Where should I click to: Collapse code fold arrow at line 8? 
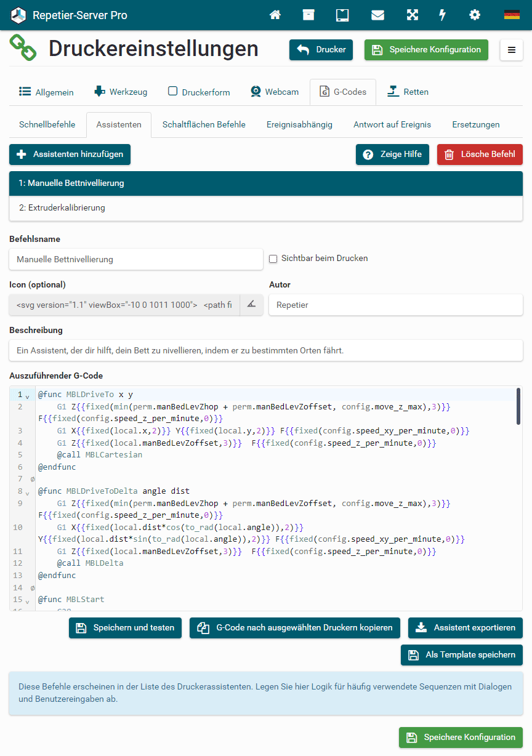tap(28, 493)
